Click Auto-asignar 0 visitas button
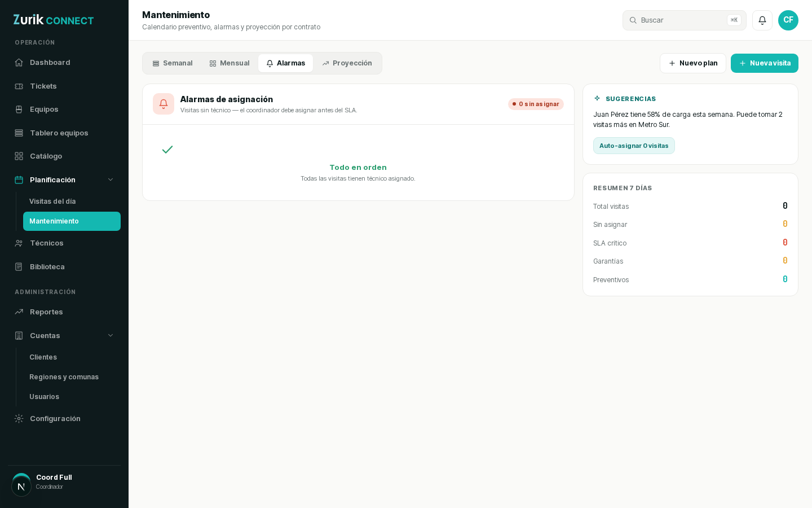 click(x=634, y=146)
